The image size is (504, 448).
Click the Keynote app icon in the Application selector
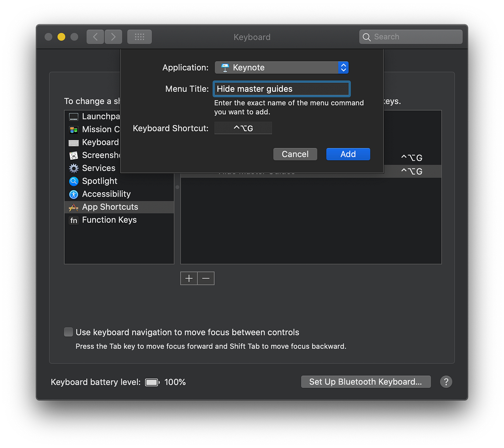tap(225, 67)
